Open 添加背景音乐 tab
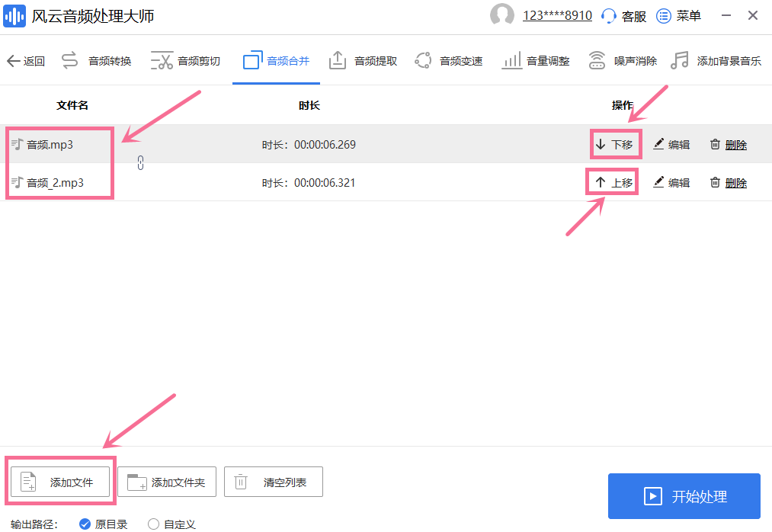The image size is (772, 532). tap(716, 61)
